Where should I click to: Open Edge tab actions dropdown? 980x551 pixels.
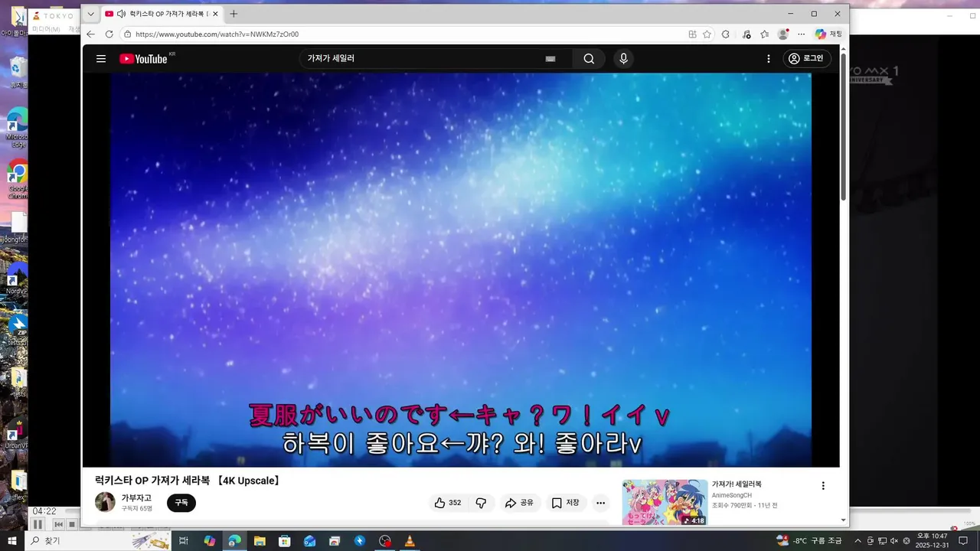[90, 14]
